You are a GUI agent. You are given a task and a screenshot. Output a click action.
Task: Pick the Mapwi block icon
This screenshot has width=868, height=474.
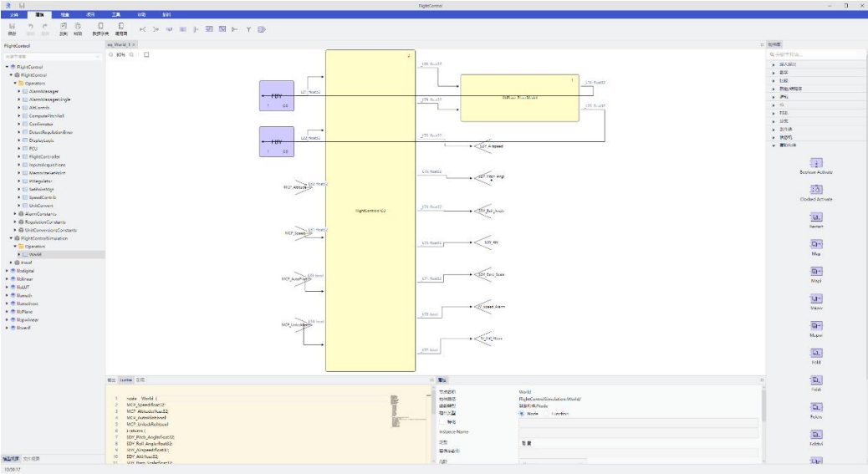click(x=816, y=326)
